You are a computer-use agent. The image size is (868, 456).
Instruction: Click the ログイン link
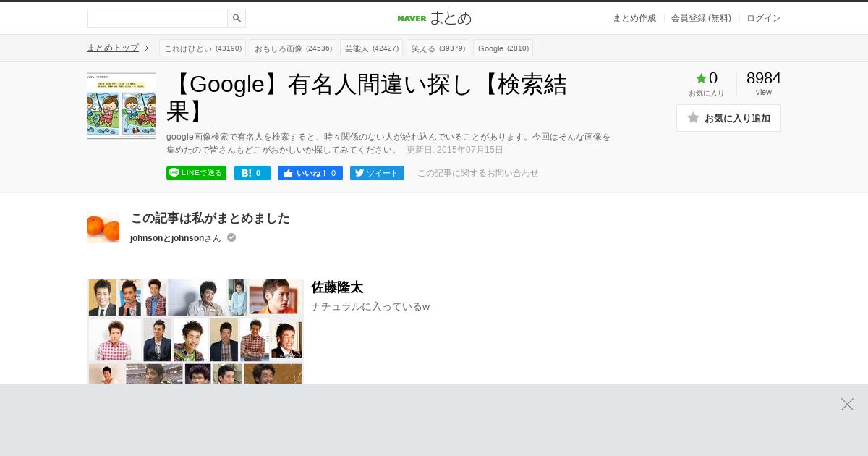point(764,18)
